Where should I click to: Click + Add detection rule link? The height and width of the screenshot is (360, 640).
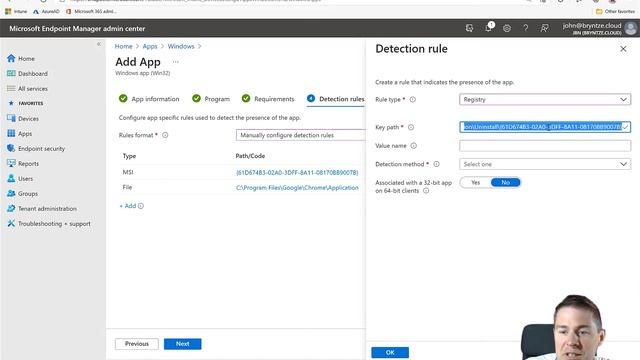(x=128, y=206)
